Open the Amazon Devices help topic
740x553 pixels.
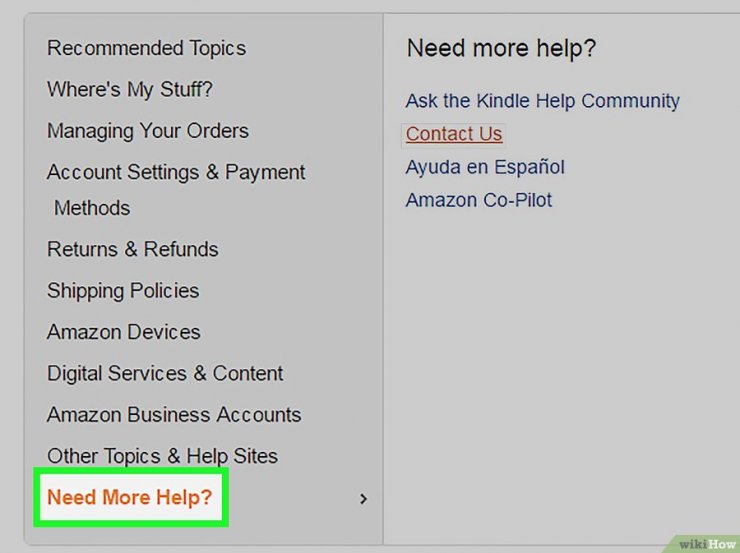click(124, 332)
